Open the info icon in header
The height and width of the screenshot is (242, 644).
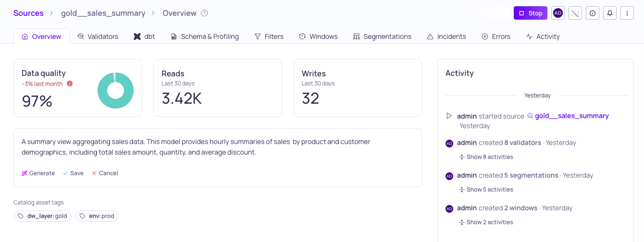[593, 13]
